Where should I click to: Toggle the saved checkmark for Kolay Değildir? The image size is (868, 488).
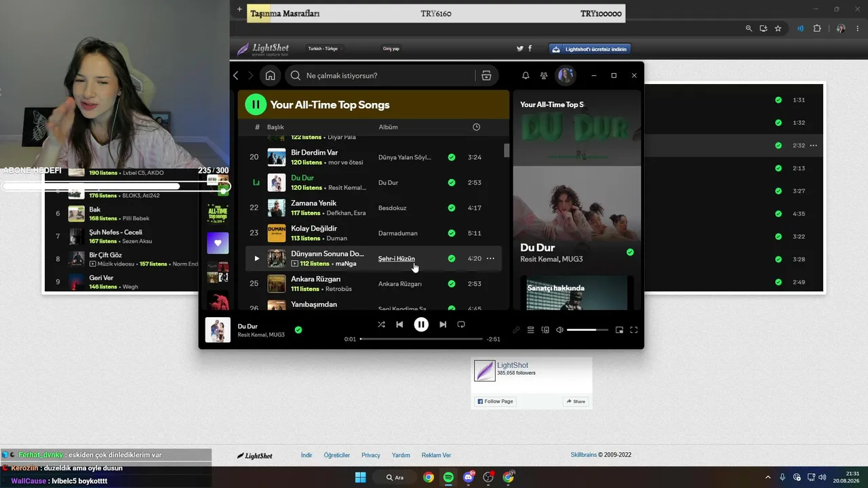point(452,233)
